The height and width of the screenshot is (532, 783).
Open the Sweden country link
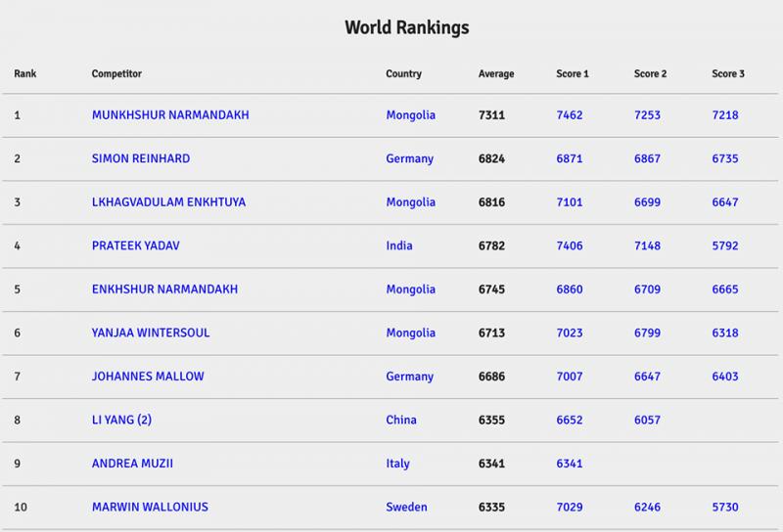click(405, 508)
